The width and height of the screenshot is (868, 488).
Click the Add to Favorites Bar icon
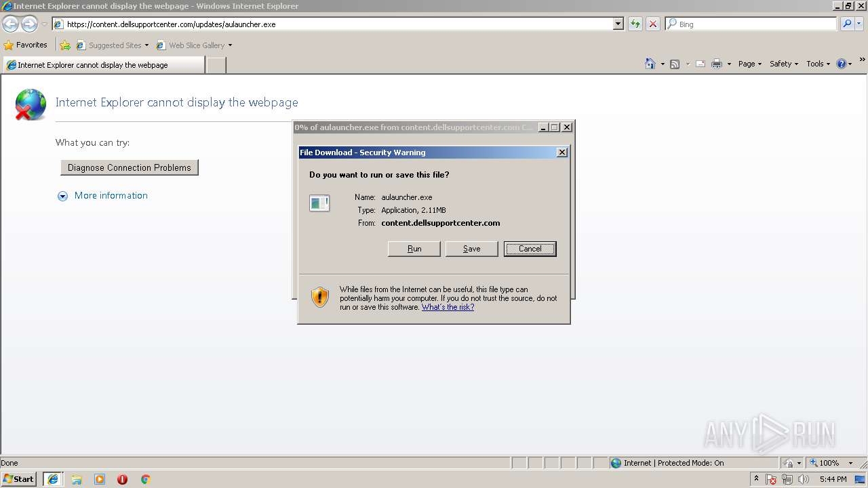click(65, 45)
